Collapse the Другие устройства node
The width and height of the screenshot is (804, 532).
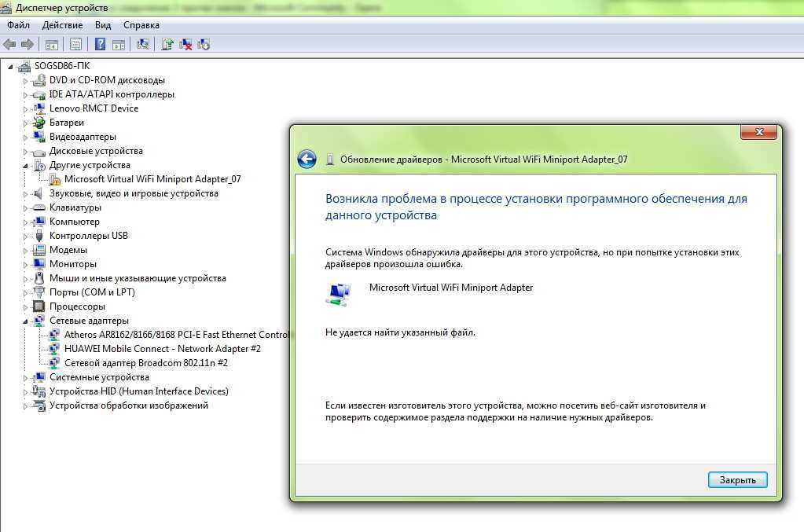tap(25, 166)
